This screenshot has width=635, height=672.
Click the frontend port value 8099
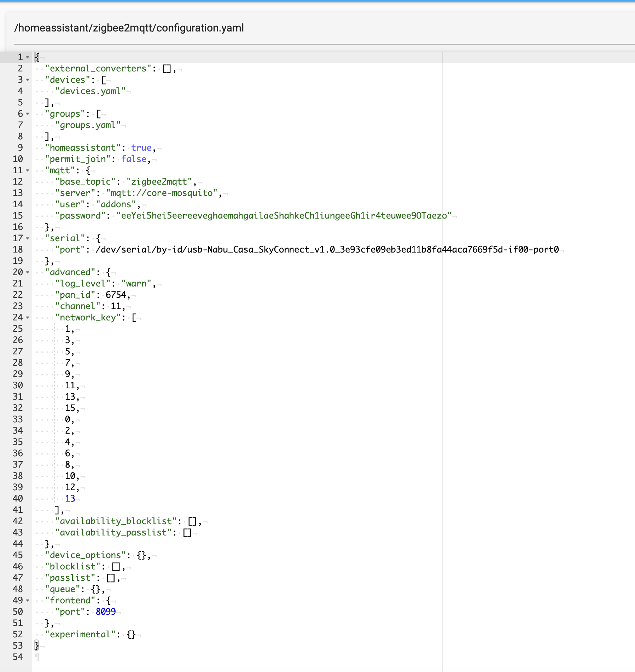106,612
